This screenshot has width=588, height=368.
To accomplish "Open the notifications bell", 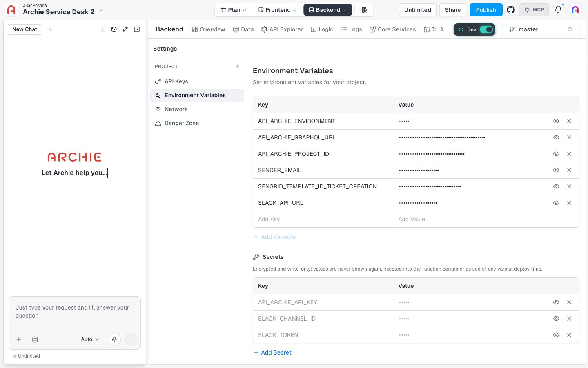I will tap(558, 9).
